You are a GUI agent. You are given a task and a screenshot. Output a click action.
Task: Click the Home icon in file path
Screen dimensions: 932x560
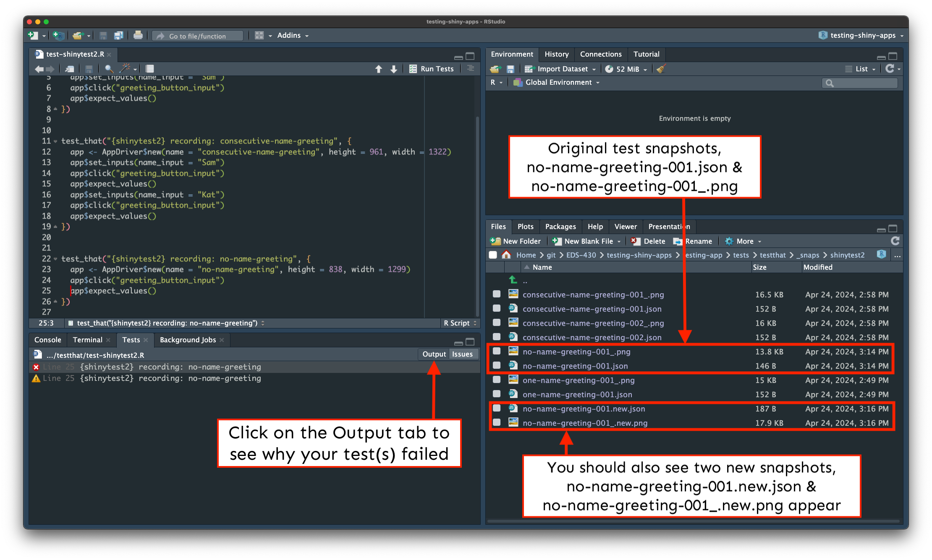point(506,255)
